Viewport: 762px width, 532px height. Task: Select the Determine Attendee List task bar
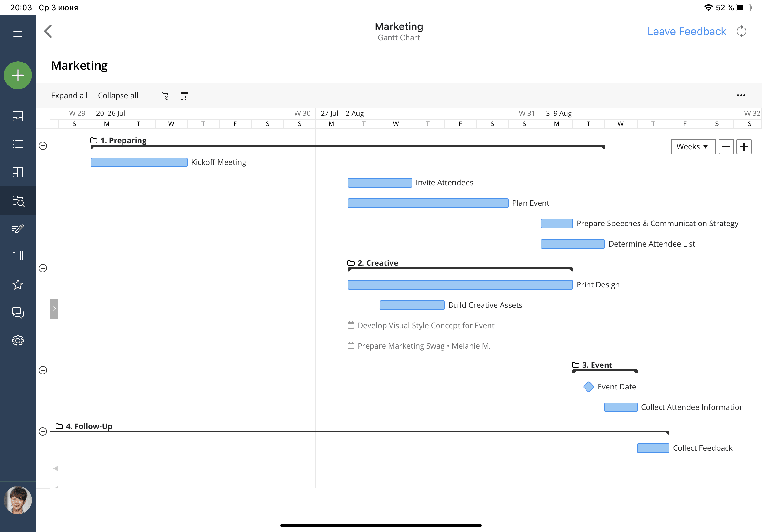click(x=572, y=244)
